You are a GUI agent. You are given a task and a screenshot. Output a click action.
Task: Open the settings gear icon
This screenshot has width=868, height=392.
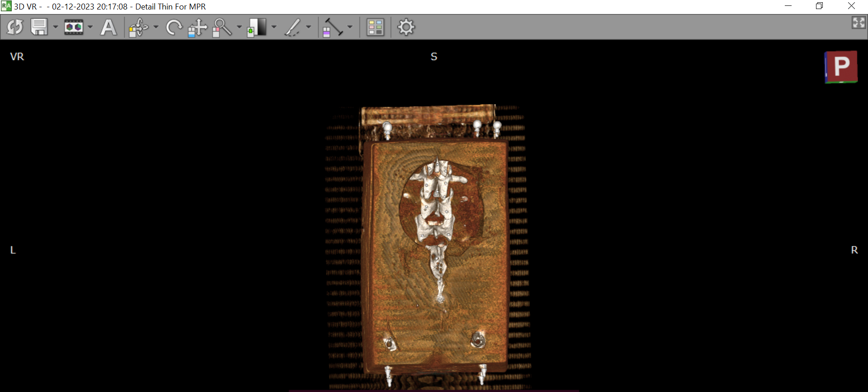point(406,27)
